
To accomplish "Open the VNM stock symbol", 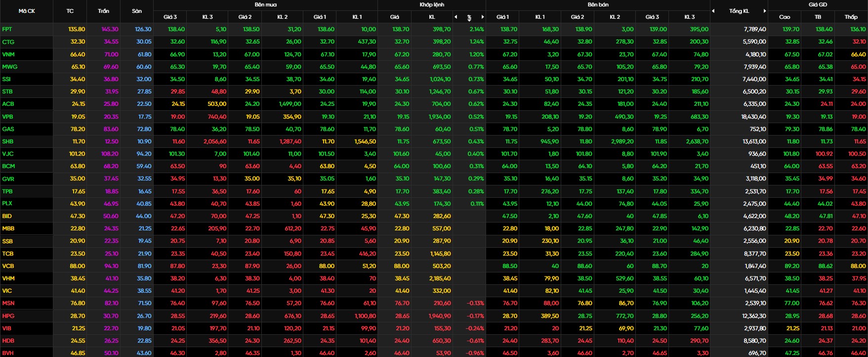I will [x=8, y=54].
